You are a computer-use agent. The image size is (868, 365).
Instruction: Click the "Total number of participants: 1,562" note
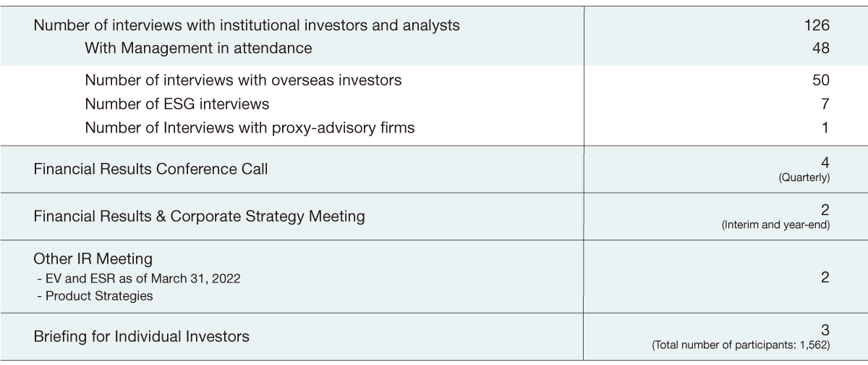point(741,345)
